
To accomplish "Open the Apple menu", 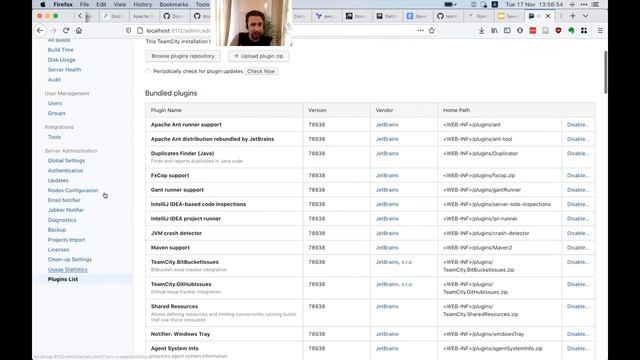I will coord(43,4).
